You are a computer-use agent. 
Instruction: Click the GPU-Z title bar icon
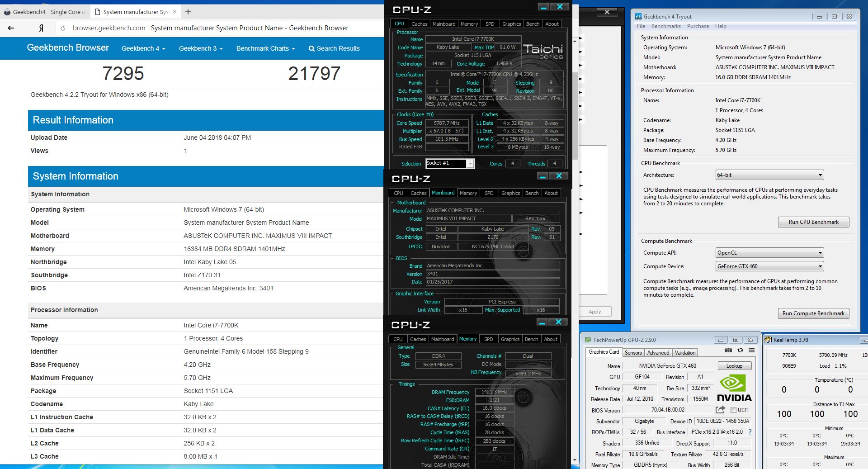pos(588,340)
